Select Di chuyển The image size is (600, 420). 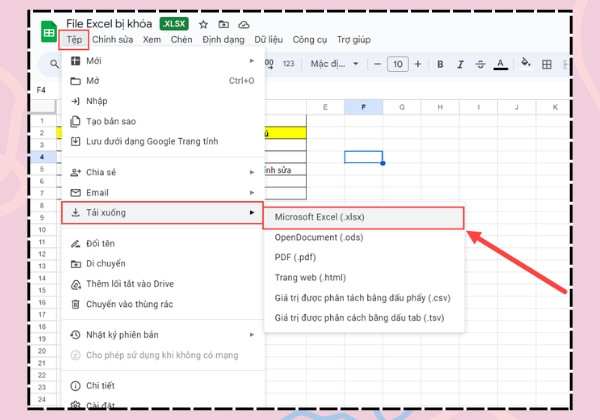coord(163,264)
